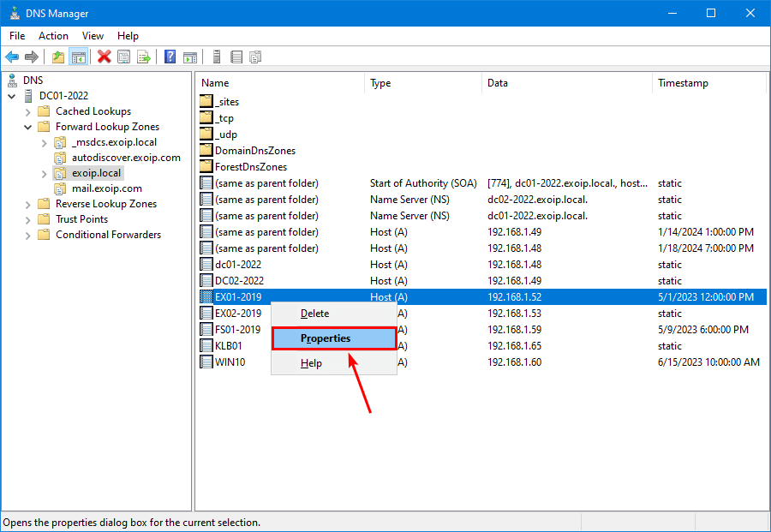Click the _tcp folder icon

tap(206, 118)
